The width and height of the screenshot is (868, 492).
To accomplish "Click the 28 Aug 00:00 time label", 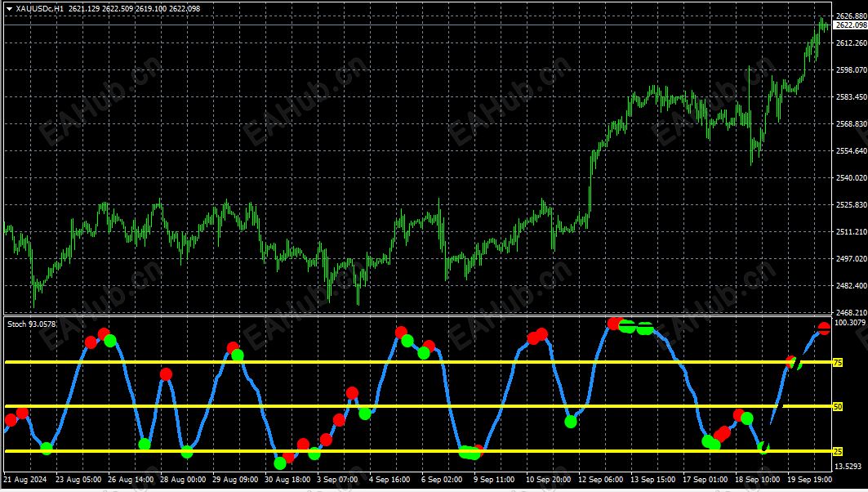I will point(183,480).
